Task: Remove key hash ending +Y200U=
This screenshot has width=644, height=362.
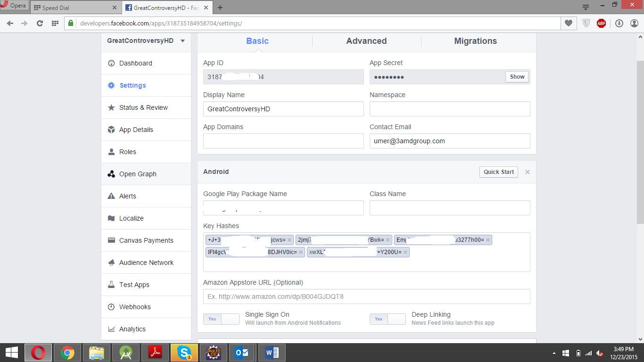Action: (405, 252)
